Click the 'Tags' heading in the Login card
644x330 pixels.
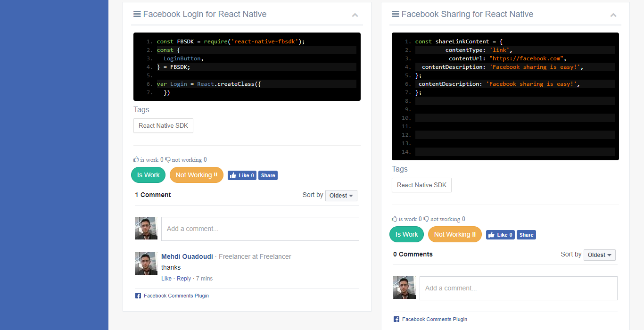pyautogui.click(x=141, y=109)
